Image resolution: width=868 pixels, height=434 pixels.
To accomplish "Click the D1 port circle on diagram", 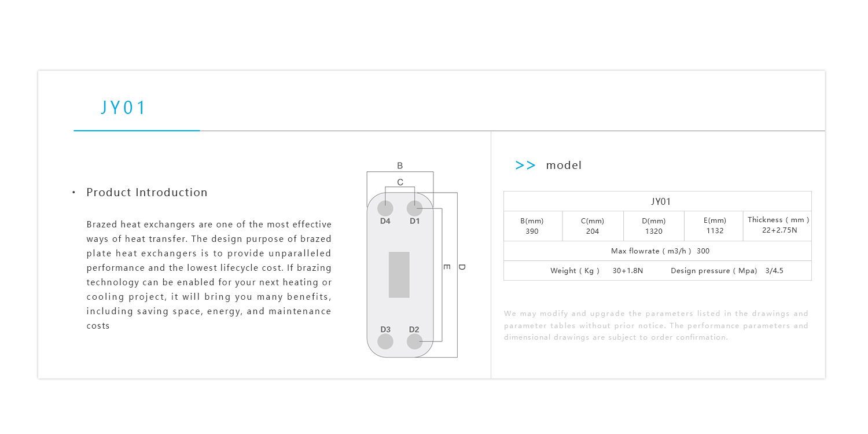I will [x=414, y=208].
